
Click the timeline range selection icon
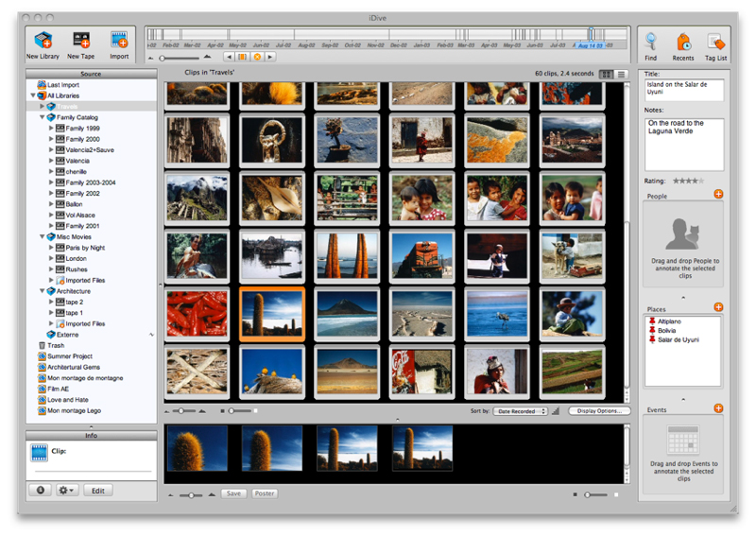coord(243,57)
